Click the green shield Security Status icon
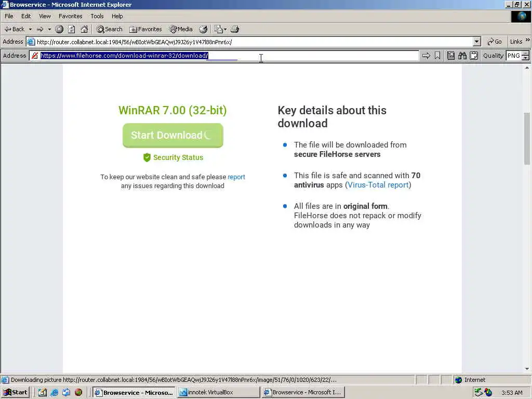Image resolution: width=532 pixels, height=399 pixels. pyautogui.click(x=147, y=157)
